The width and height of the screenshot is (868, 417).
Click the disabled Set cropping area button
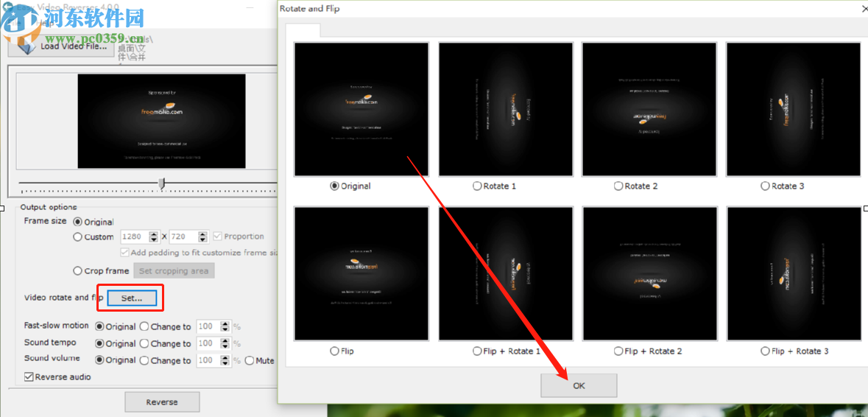click(x=174, y=271)
